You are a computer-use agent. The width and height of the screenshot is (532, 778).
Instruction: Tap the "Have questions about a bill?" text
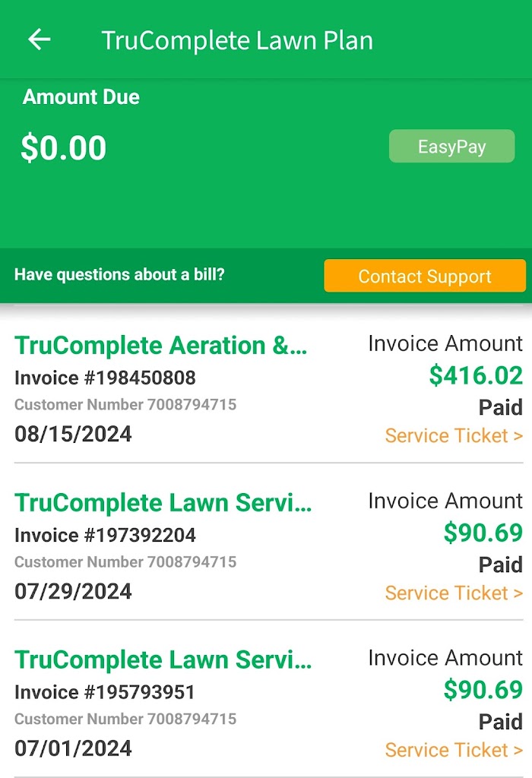click(119, 275)
